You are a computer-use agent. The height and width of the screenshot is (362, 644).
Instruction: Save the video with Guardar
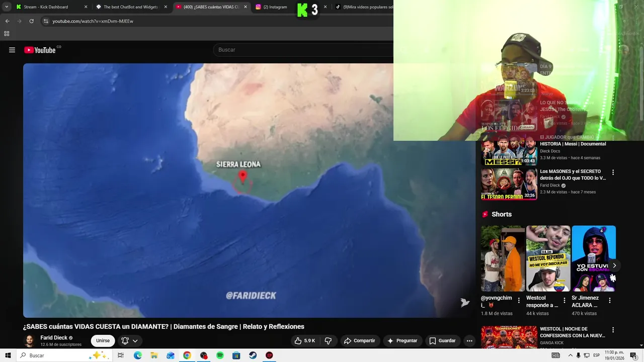(x=442, y=340)
